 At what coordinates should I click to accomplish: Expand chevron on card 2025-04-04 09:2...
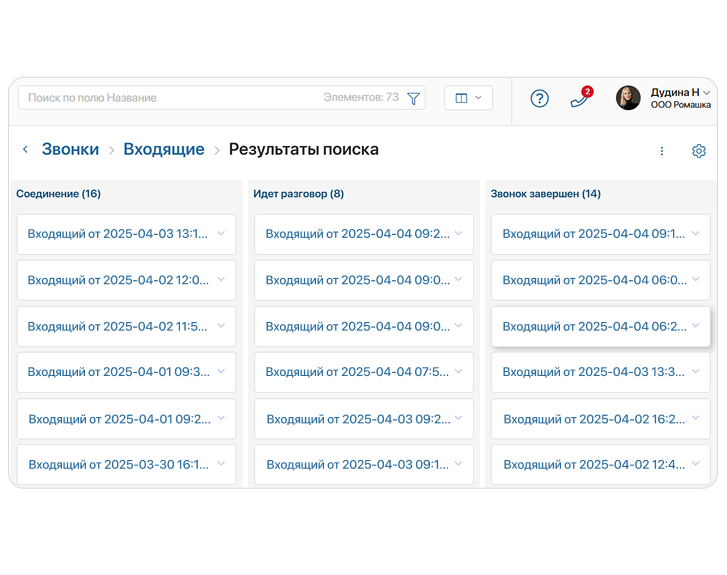[x=459, y=233]
